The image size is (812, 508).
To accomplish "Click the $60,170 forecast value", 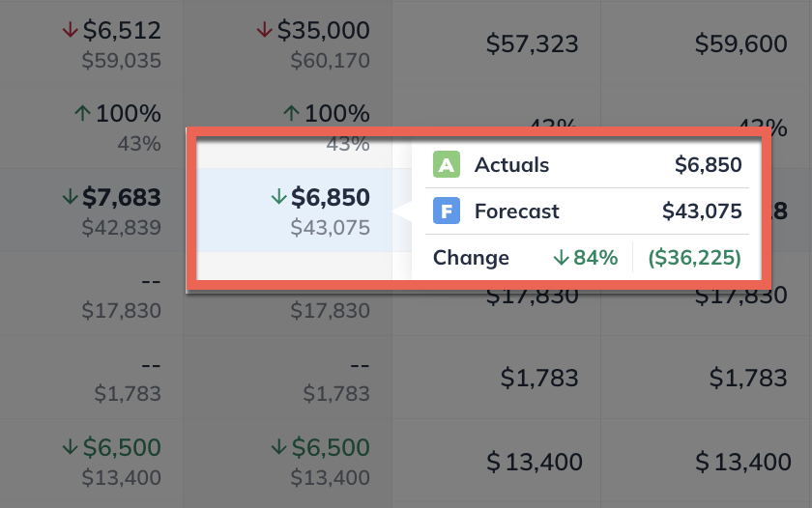I will click(x=330, y=62).
